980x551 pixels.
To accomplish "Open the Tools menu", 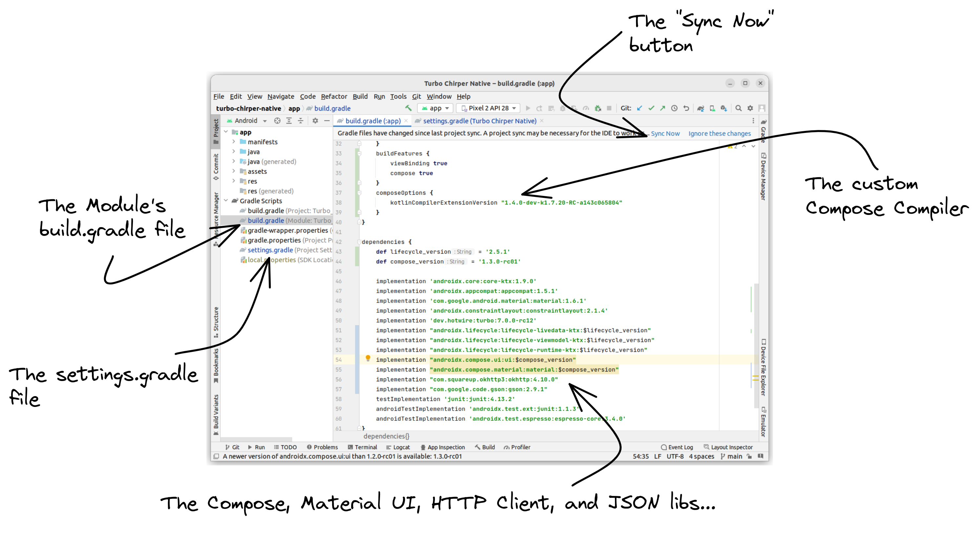I will click(398, 96).
